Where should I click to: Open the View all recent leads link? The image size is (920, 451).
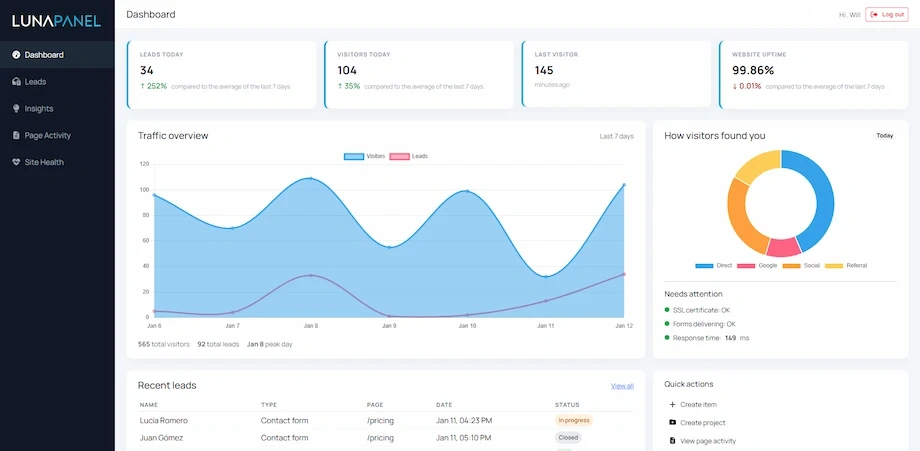(622, 386)
